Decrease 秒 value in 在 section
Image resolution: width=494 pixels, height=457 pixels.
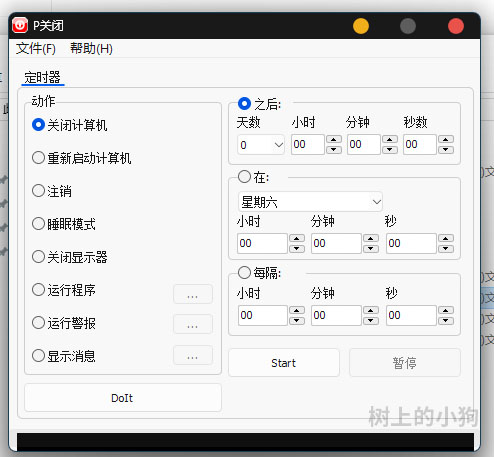pos(446,248)
